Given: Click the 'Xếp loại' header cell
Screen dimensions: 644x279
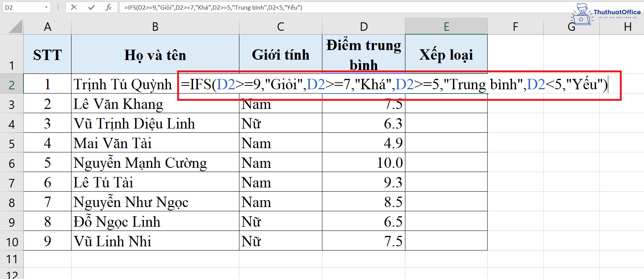Looking at the screenshot, I should pyautogui.click(x=446, y=54).
